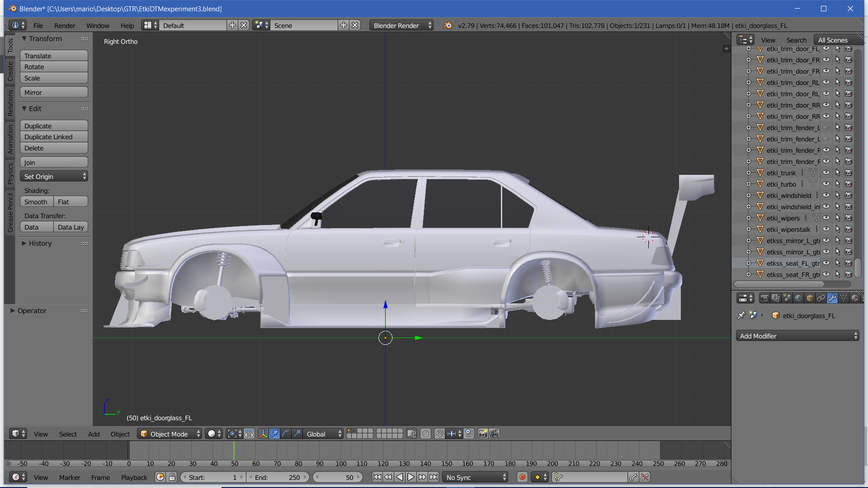Open the Object Mode dropdown
Screen dimensions: 868x488
(x=170, y=434)
